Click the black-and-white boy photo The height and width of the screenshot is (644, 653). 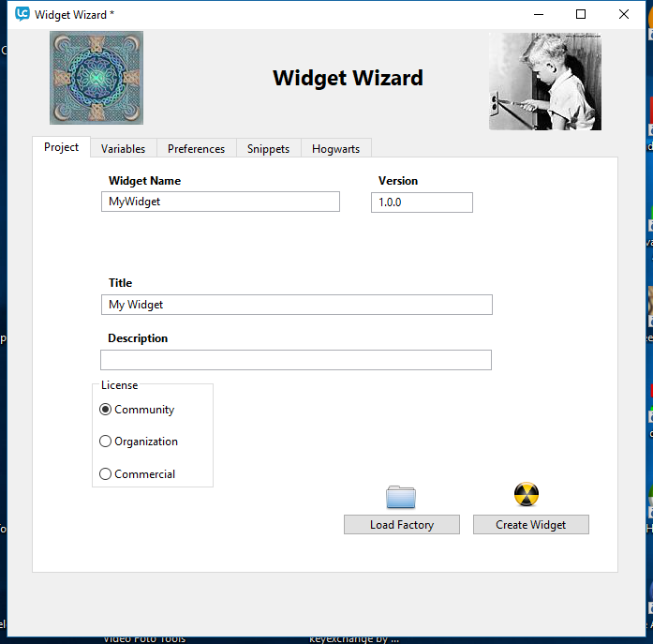[x=545, y=82]
